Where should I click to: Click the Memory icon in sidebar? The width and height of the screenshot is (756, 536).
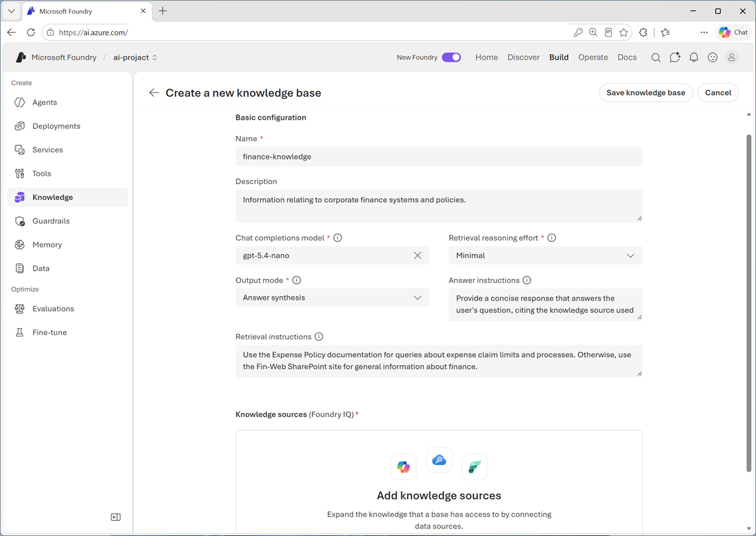[20, 244]
